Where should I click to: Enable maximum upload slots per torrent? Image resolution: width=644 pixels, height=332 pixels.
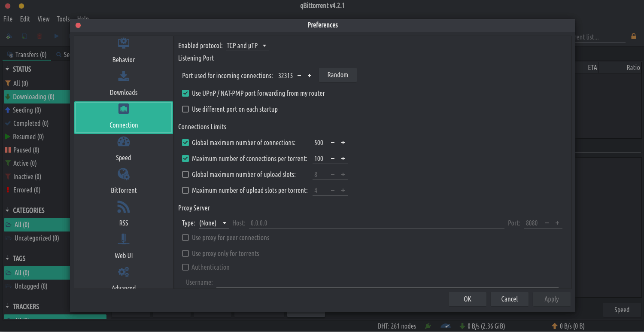(x=185, y=190)
